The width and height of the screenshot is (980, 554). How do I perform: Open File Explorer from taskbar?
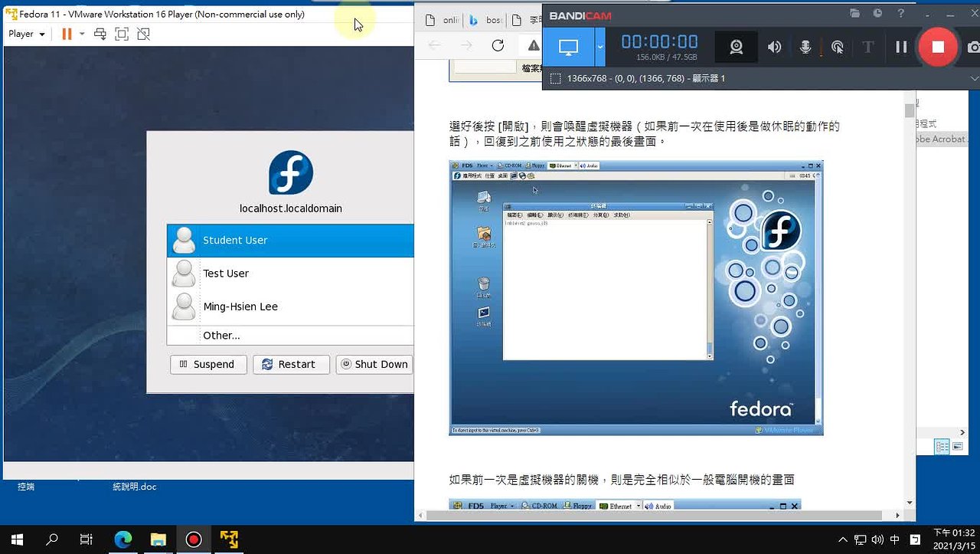158,539
